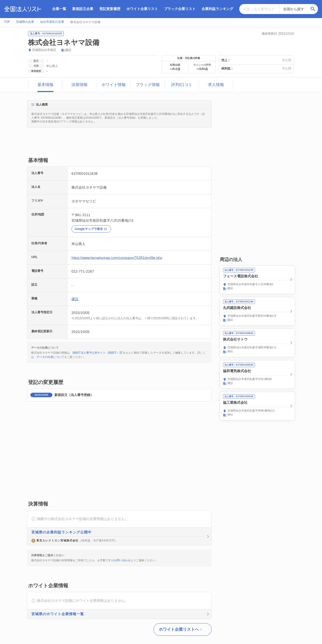Switch to the ブラック情報 tab
This screenshot has width=322, height=644.
coord(148,85)
